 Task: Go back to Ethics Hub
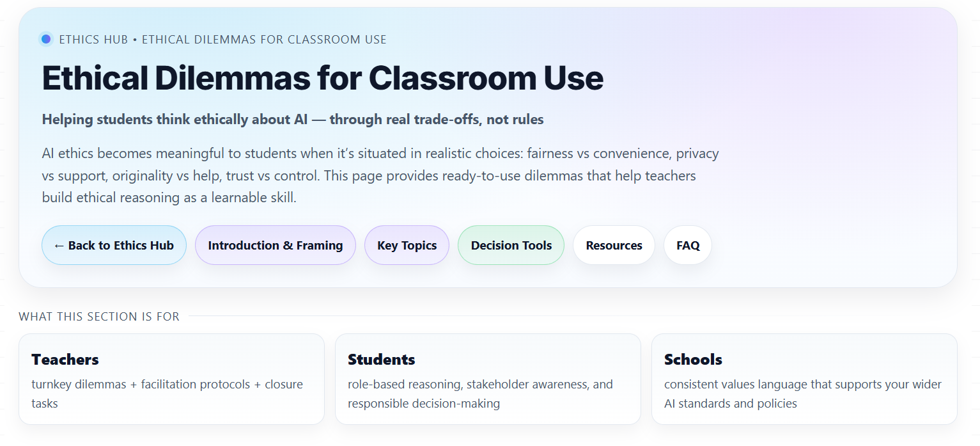(x=114, y=245)
